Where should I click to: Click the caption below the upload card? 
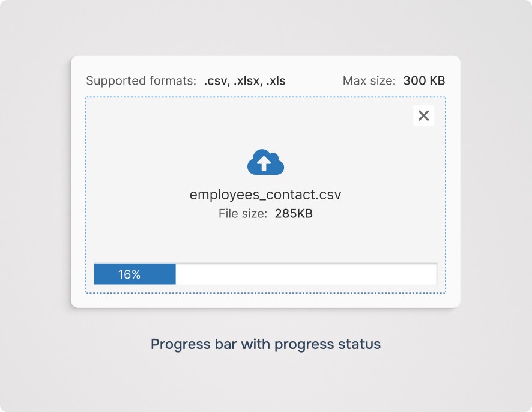point(265,344)
